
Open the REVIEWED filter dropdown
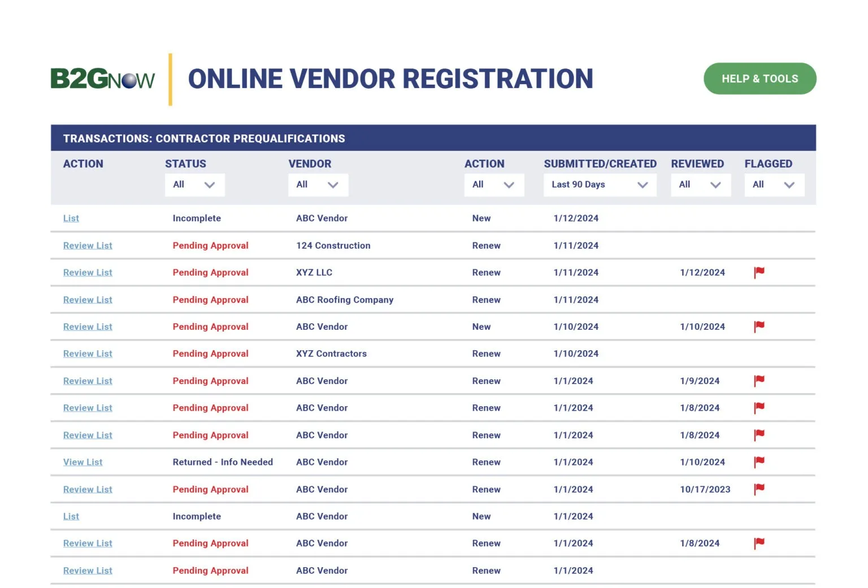(x=701, y=185)
